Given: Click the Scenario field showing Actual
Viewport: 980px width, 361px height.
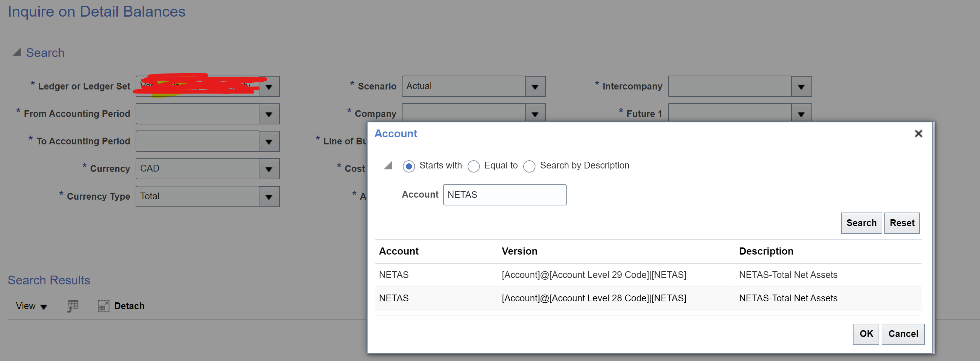Looking at the screenshot, I should pos(463,86).
